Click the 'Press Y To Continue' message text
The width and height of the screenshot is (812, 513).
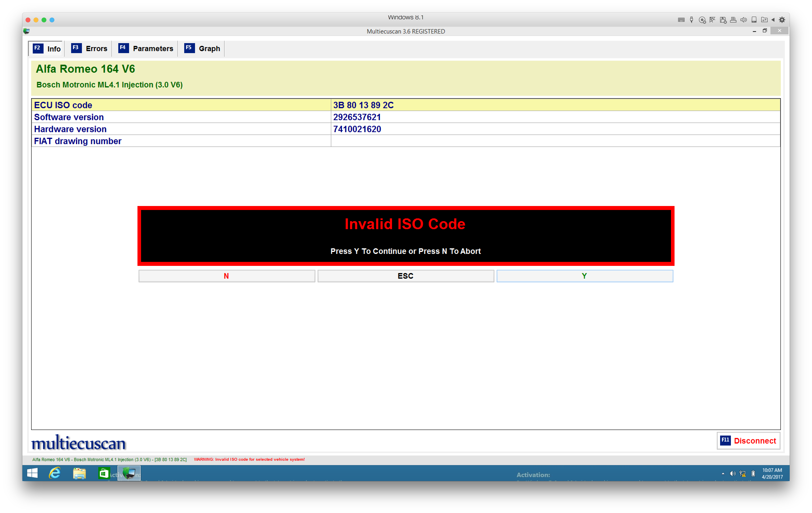tap(405, 251)
